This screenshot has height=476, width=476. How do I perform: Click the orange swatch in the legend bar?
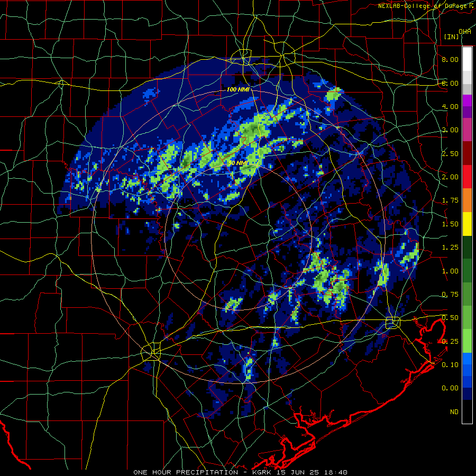[x=467, y=200]
